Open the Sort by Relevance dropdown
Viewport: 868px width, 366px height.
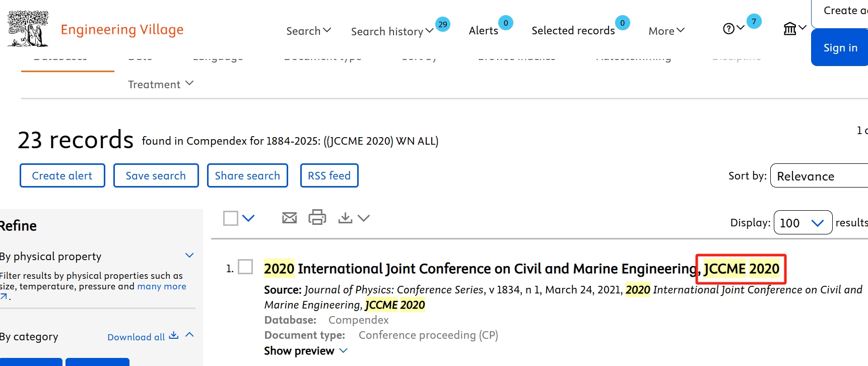(819, 176)
